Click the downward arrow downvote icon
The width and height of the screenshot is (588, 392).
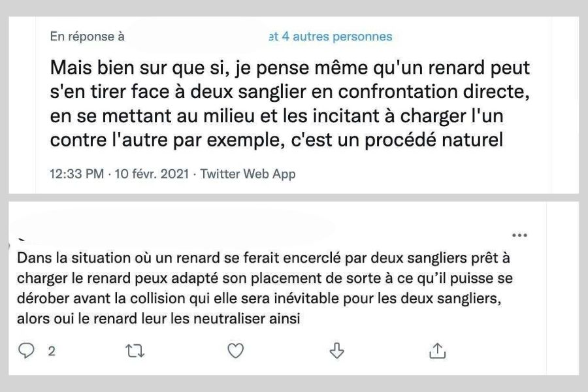336,351
